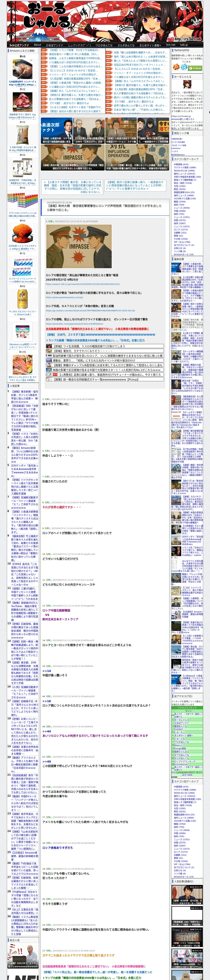Open the まとめサイト速報+ menu item
This screenshot has height=980, width=210.
click(x=150, y=45)
